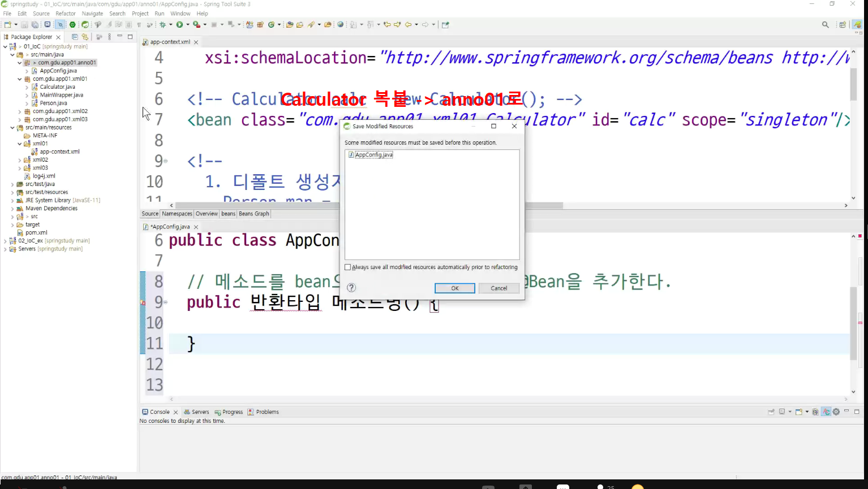This screenshot has width=868, height=489.
Task: Click vertical scrollbar of AppConfig.java editor
Action: coord(853,323)
